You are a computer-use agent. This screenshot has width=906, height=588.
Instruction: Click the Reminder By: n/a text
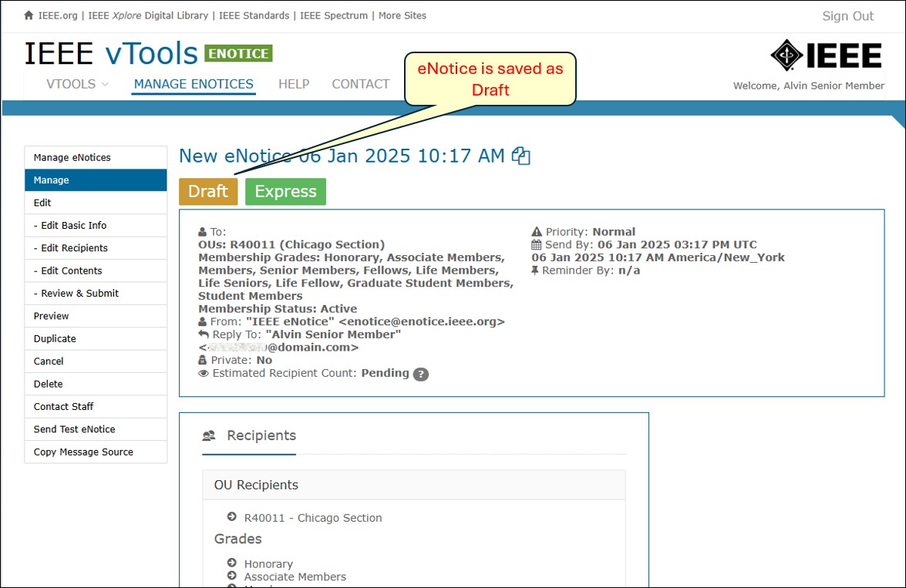[x=591, y=270]
